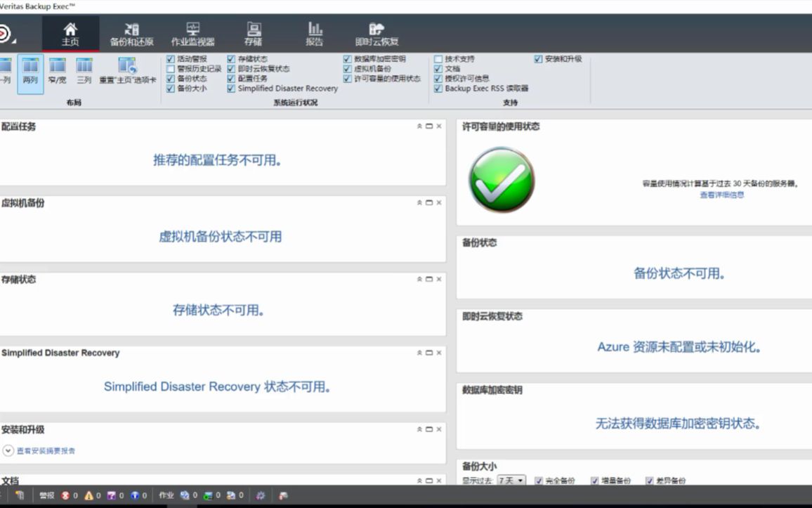Close the 虚拟机备份 panel
812x508 pixels.
point(438,203)
